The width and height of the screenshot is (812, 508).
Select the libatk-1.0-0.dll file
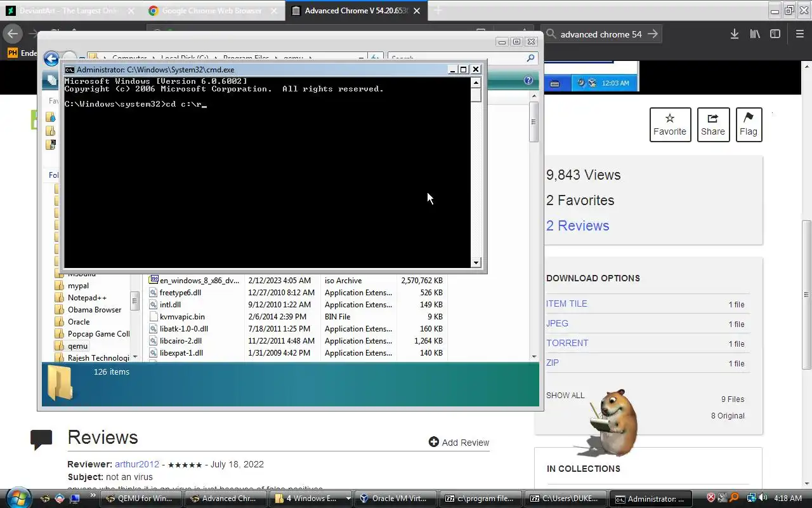point(184,329)
